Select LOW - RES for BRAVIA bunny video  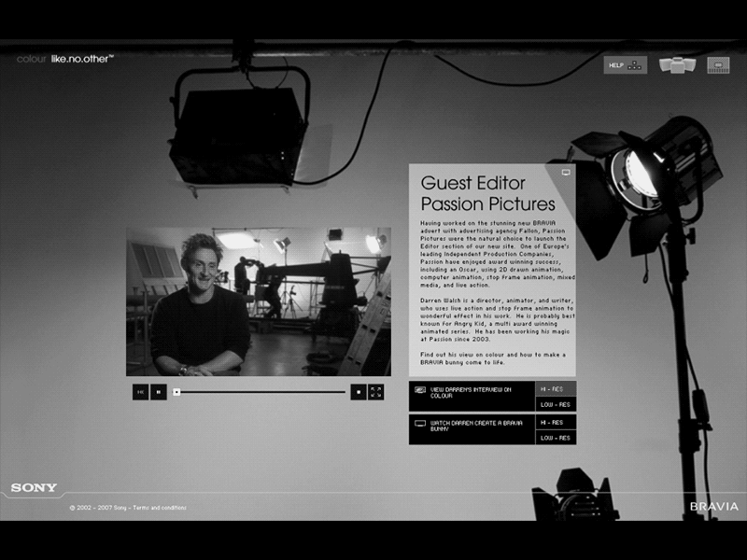tap(556, 438)
